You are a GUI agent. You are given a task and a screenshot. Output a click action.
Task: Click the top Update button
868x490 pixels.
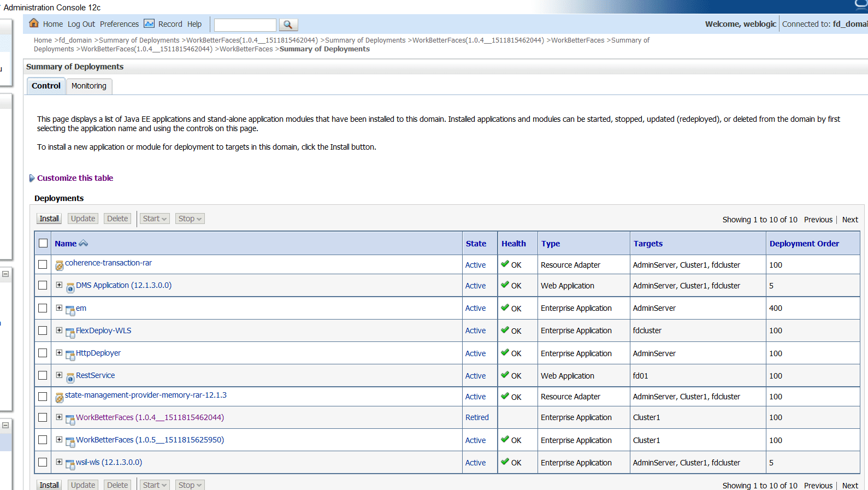(x=83, y=219)
